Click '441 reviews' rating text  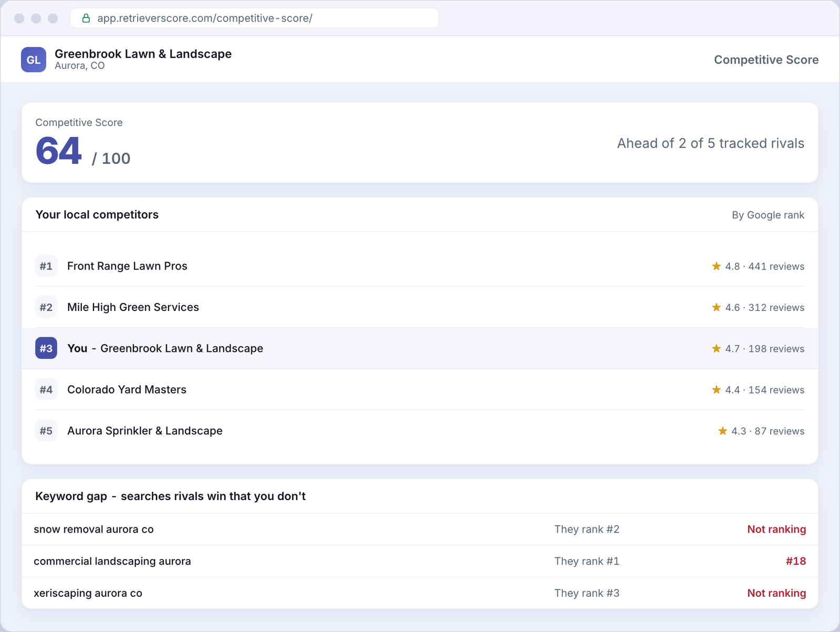pyautogui.click(x=776, y=266)
